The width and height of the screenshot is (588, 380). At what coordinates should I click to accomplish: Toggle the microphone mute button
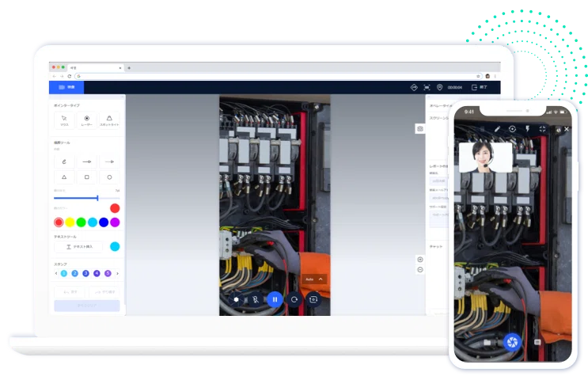pos(255,300)
